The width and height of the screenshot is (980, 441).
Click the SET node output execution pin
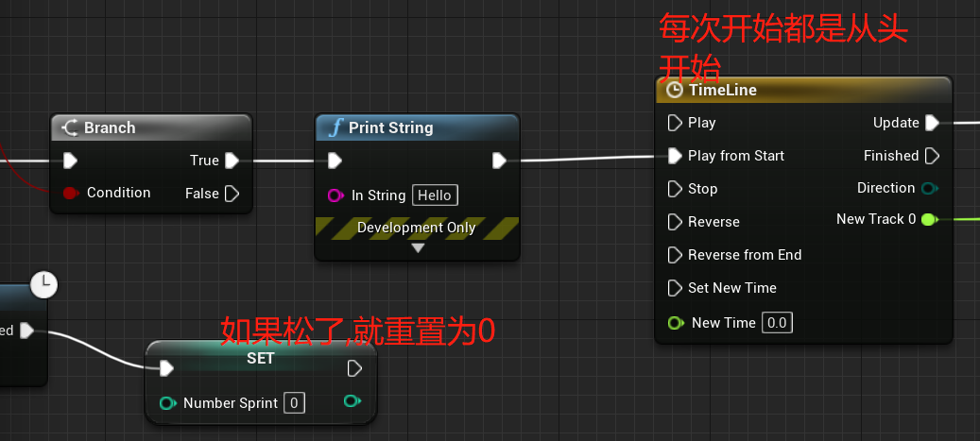[x=354, y=368]
